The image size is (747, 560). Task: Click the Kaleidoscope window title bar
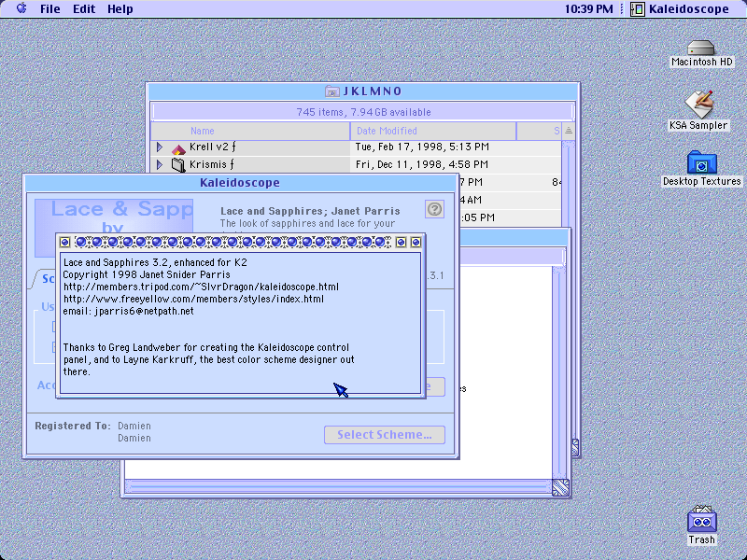pos(240,183)
